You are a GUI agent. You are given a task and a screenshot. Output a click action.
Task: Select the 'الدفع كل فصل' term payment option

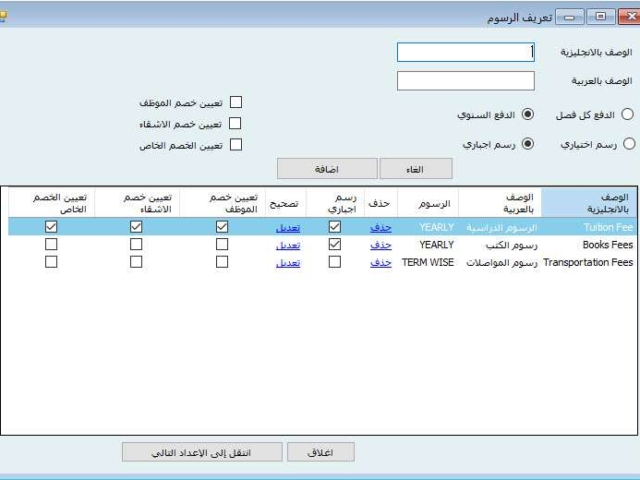[627, 115]
